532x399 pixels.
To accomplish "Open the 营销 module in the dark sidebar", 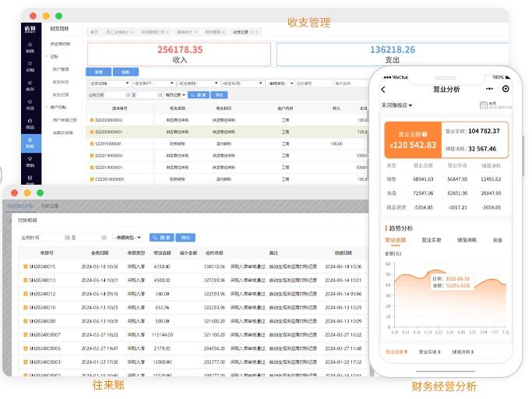I will tap(30, 162).
